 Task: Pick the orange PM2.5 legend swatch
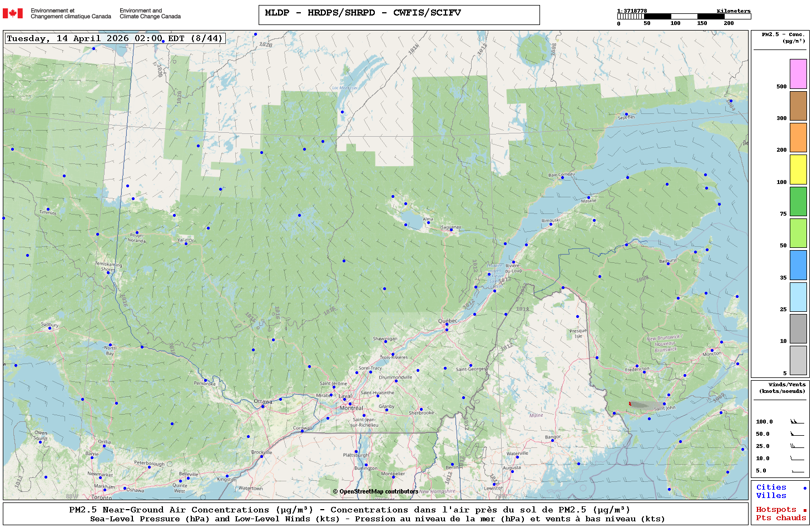click(798, 137)
